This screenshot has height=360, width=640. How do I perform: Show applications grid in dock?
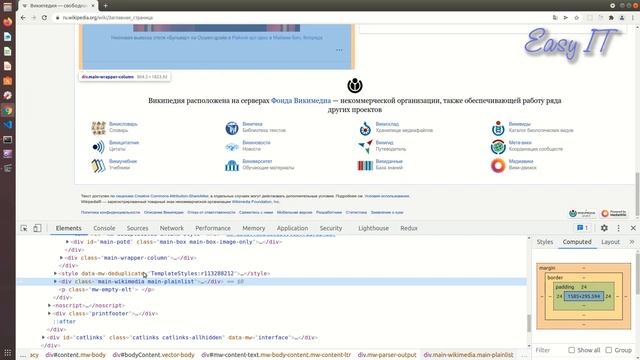pyautogui.click(x=7, y=352)
